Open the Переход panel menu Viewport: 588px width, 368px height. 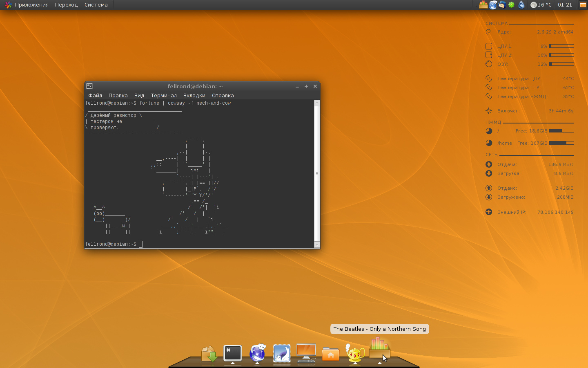(x=67, y=5)
